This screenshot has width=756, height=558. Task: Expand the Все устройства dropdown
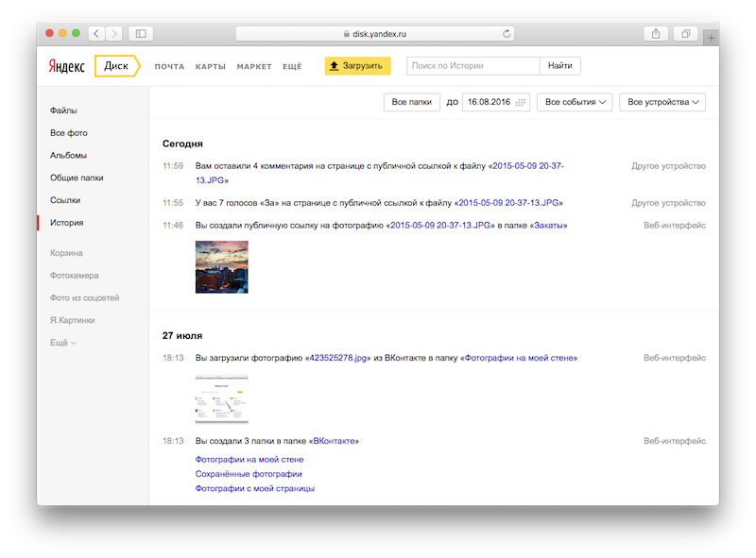(x=662, y=102)
